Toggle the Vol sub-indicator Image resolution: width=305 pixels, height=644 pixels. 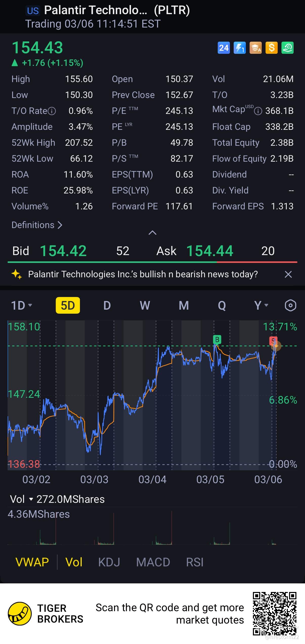click(74, 562)
